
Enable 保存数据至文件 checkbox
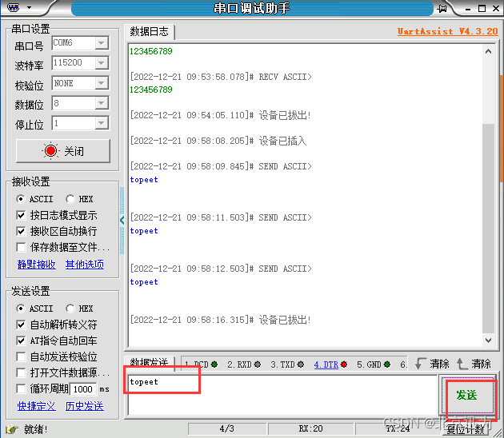[21, 247]
